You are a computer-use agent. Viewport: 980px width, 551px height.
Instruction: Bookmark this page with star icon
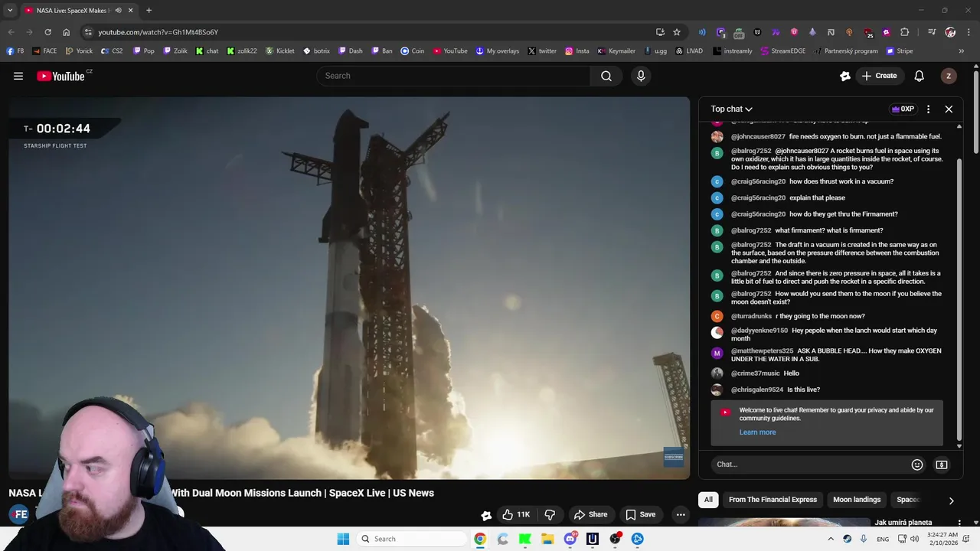677,32
